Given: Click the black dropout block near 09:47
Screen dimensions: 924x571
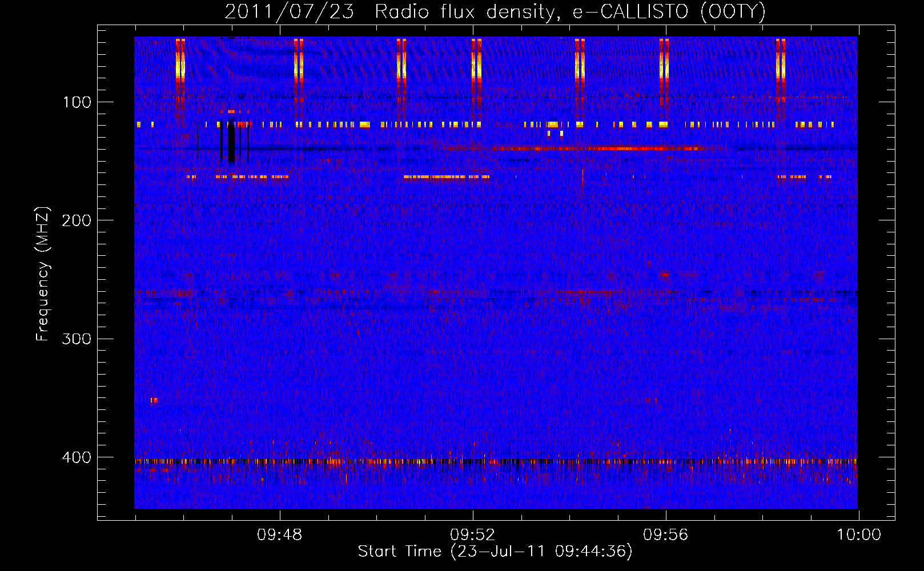Looking at the screenshot, I should 231,142.
